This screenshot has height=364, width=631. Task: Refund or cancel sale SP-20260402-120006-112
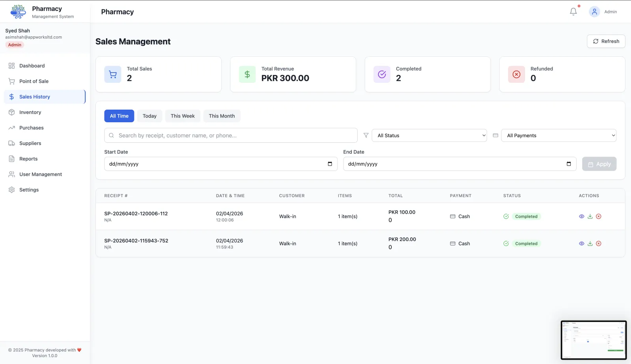[599, 217]
